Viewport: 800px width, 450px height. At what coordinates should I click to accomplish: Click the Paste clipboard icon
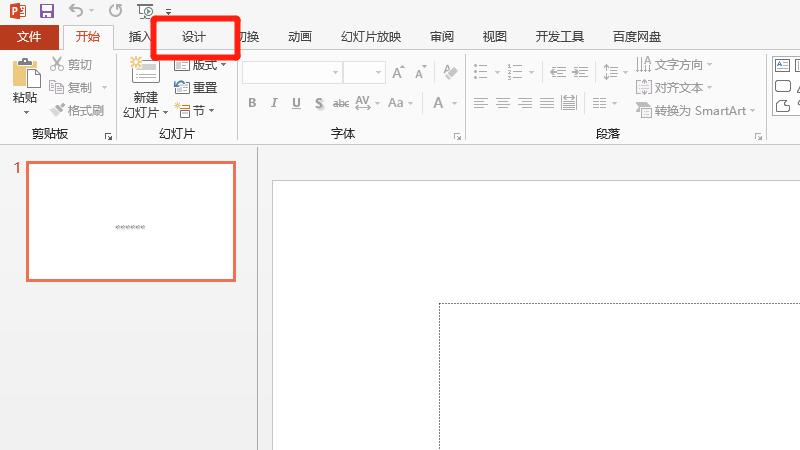click(x=25, y=75)
